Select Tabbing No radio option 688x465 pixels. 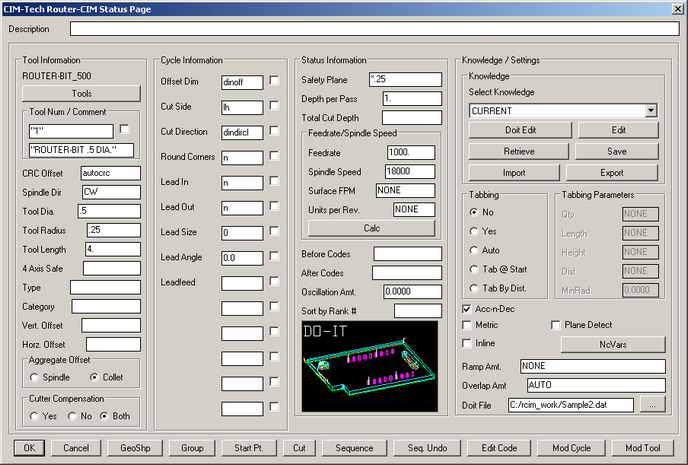[473, 212]
